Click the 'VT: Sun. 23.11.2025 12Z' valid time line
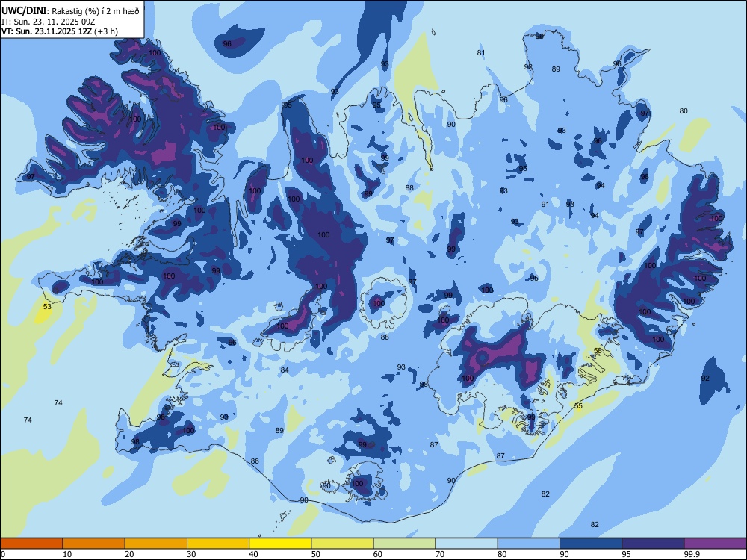This screenshot has width=747, height=560. tap(46, 31)
